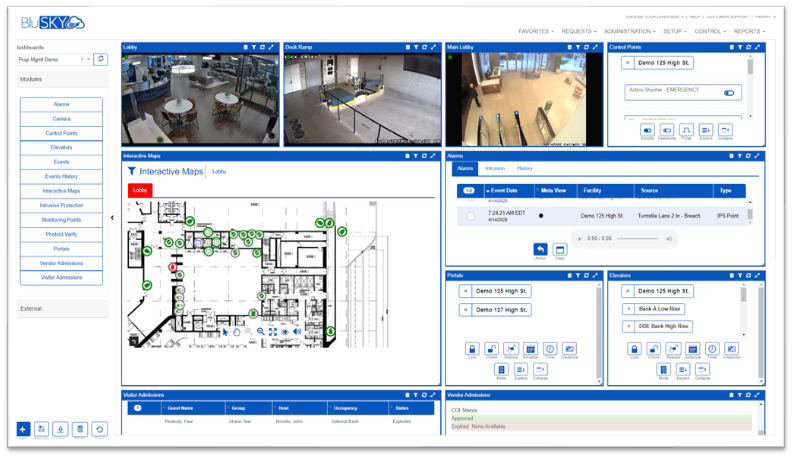This screenshot has height=458, width=793.
Task: Select the Turnstile Lane 2 alarm radio button
Action: point(470,215)
